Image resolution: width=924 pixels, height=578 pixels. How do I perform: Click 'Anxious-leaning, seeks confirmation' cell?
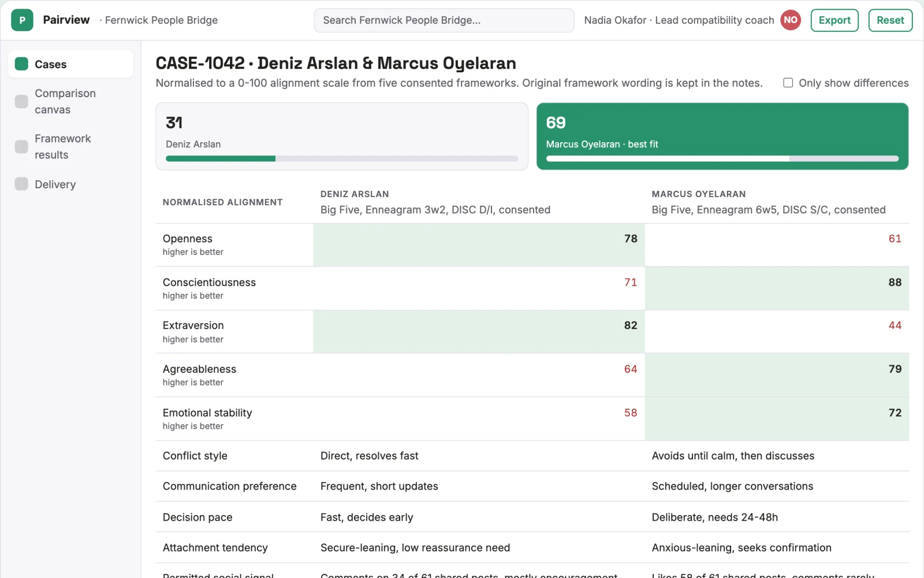pos(742,547)
